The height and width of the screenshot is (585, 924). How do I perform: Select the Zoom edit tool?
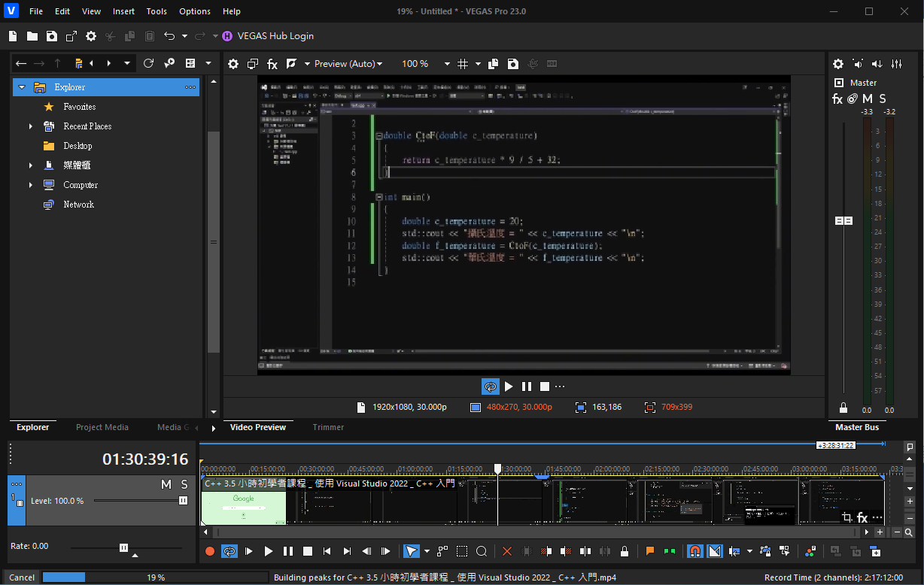tap(482, 551)
